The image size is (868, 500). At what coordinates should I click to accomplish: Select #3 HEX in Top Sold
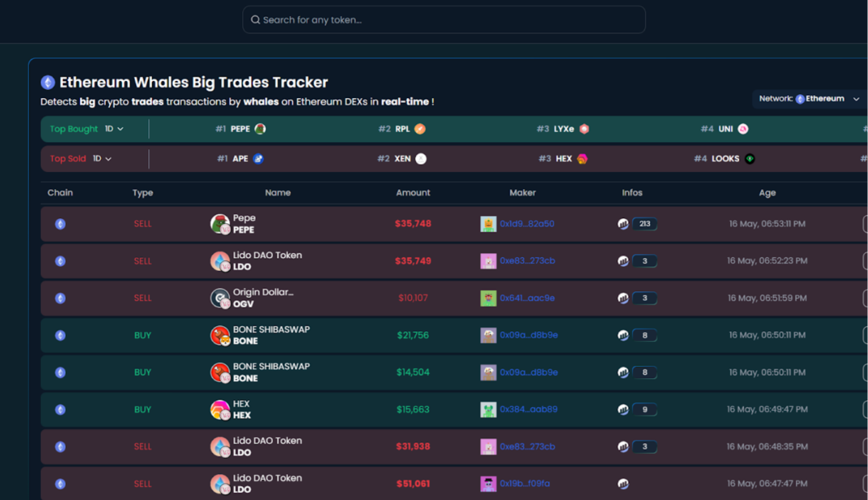coord(563,159)
